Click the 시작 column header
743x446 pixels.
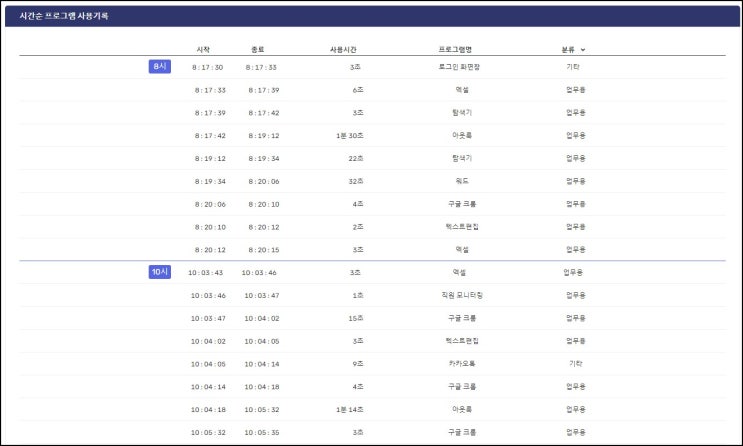click(203, 49)
